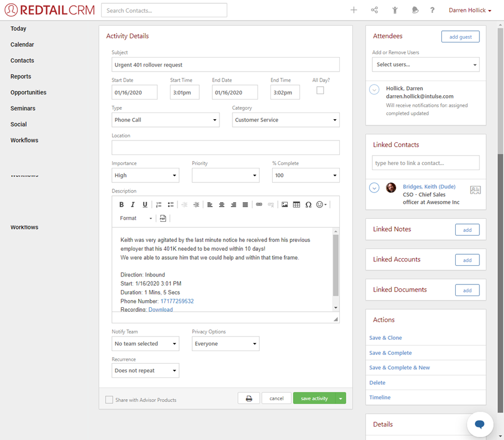Click the increase indent icon
The image size is (504, 440).
[197, 205]
